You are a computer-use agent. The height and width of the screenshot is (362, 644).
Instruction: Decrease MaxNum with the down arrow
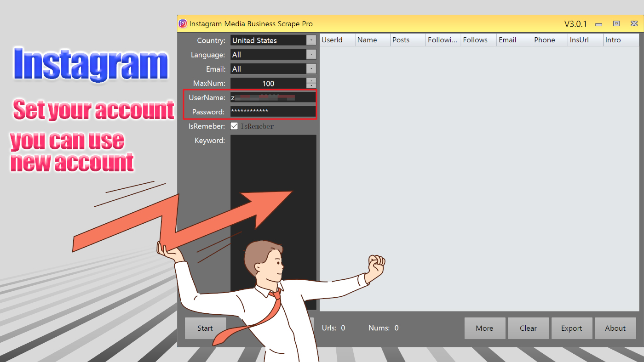pyautogui.click(x=311, y=86)
